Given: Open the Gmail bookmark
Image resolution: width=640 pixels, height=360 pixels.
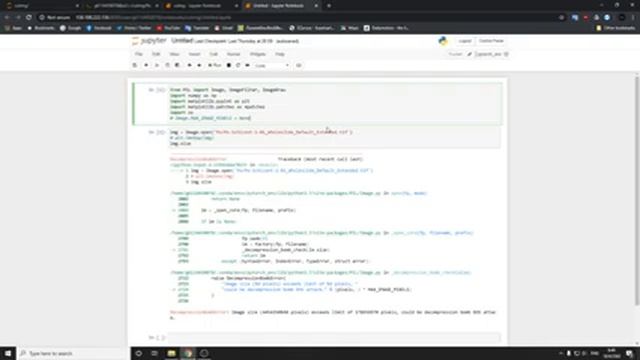Looking at the screenshot, I should pos(224,28).
